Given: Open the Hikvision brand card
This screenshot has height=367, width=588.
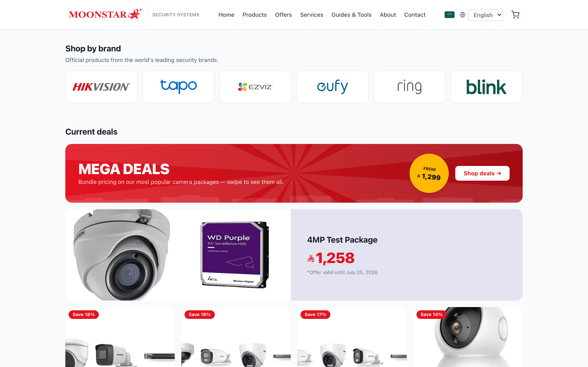Looking at the screenshot, I should pyautogui.click(x=101, y=87).
